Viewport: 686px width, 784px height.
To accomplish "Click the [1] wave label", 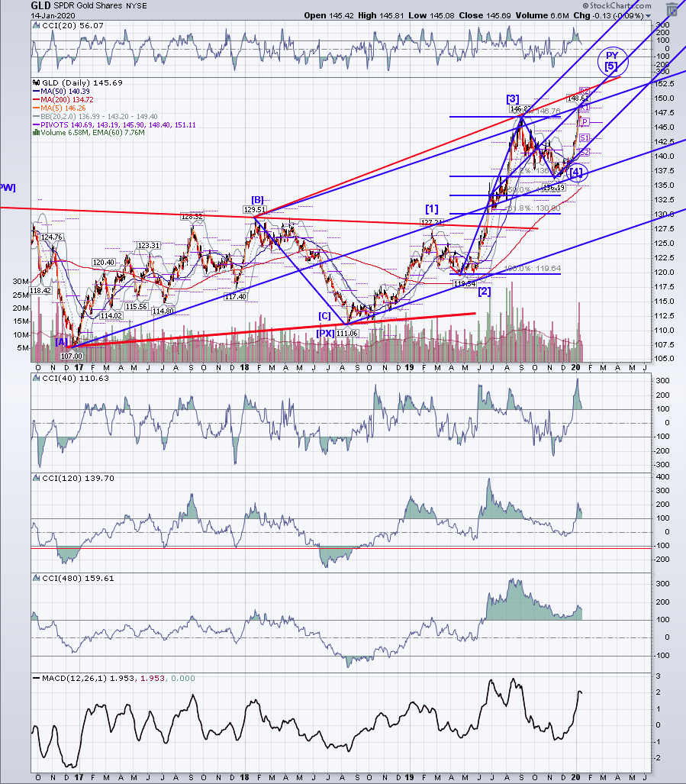I will point(432,208).
